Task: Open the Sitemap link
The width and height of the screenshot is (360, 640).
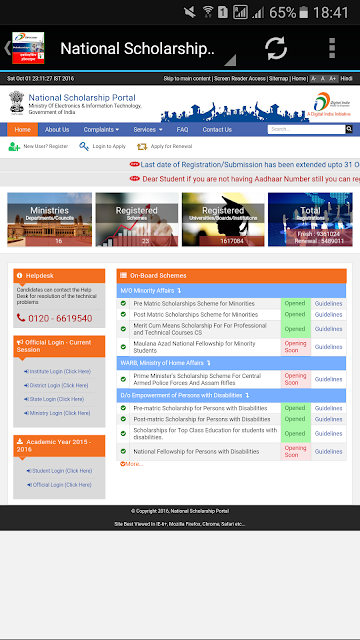Action: tap(278, 78)
